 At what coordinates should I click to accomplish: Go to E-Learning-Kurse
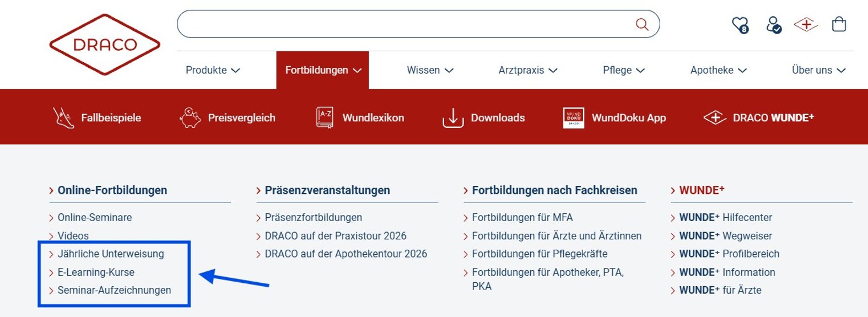[x=96, y=272]
